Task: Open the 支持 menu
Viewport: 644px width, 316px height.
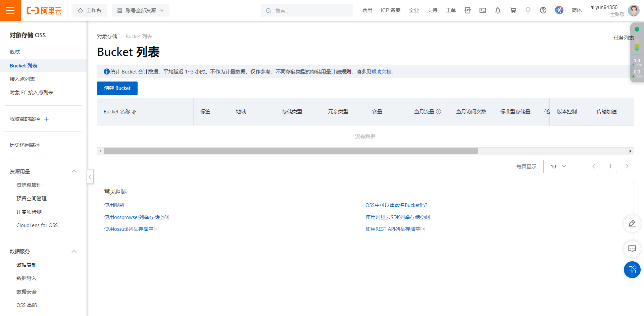Action: [432, 10]
